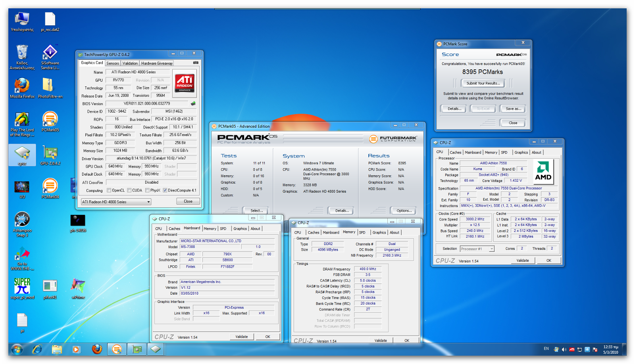Click the To Excel button in PCMark Score
This screenshot has width=635, height=364.
(483, 109)
